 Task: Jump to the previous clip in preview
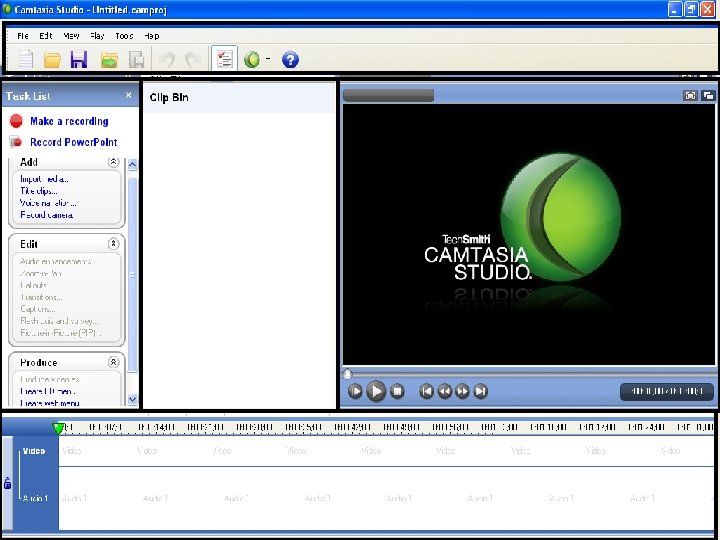point(427,392)
